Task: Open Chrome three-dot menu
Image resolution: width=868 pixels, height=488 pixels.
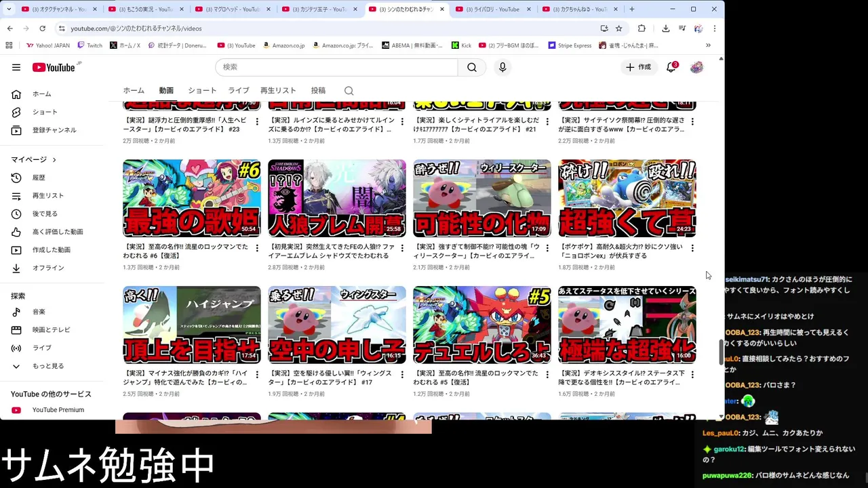Action: pos(715,28)
